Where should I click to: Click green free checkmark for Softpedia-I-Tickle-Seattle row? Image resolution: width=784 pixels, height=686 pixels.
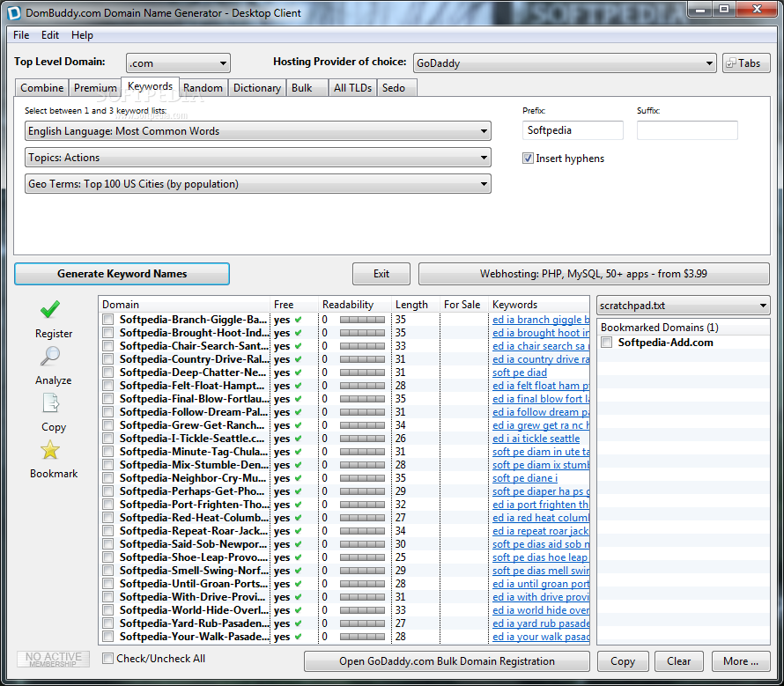tap(298, 439)
